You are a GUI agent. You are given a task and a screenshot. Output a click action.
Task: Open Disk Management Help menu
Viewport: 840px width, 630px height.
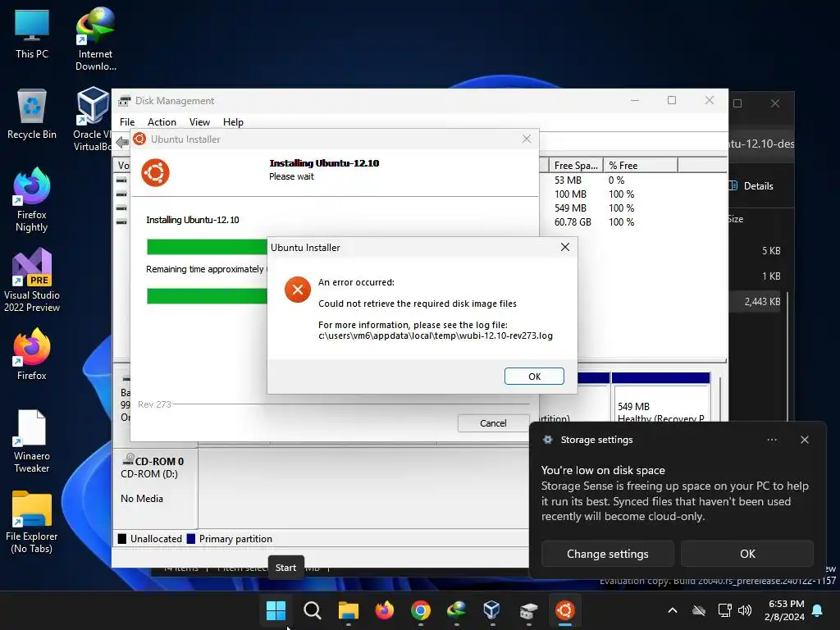[233, 122]
